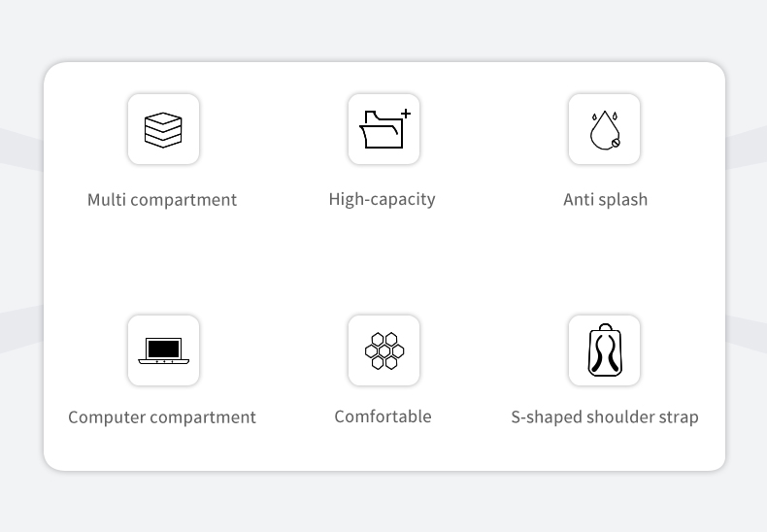Screen dimensions: 767x532
Task: Click the black laptop screen in icon
Action: coord(163,349)
